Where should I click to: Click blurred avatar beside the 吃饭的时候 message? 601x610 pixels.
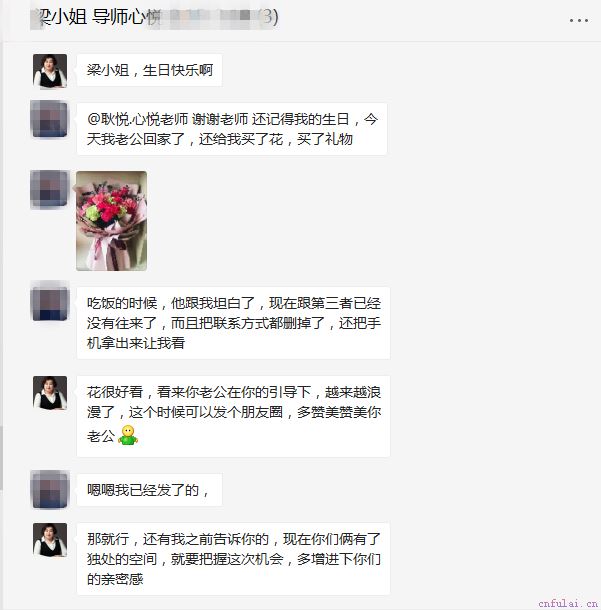click(x=49, y=302)
